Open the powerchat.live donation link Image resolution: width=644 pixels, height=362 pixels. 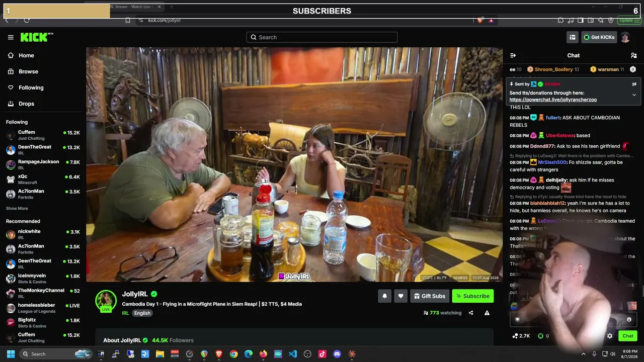coord(553,100)
